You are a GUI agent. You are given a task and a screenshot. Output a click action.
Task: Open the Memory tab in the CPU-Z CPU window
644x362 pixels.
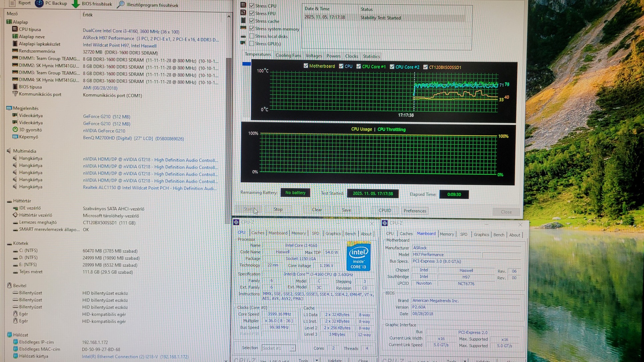298,233
